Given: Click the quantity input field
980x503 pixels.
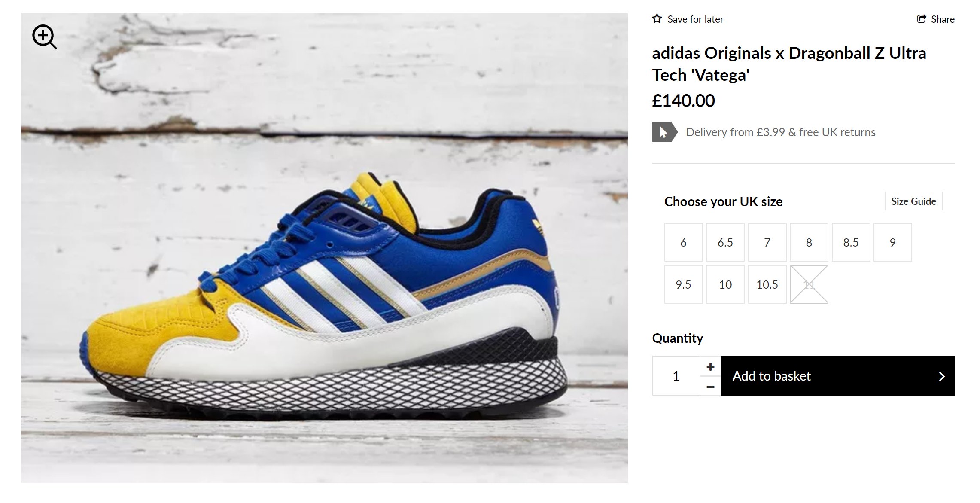Looking at the screenshot, I should click(x=676, y=376).
